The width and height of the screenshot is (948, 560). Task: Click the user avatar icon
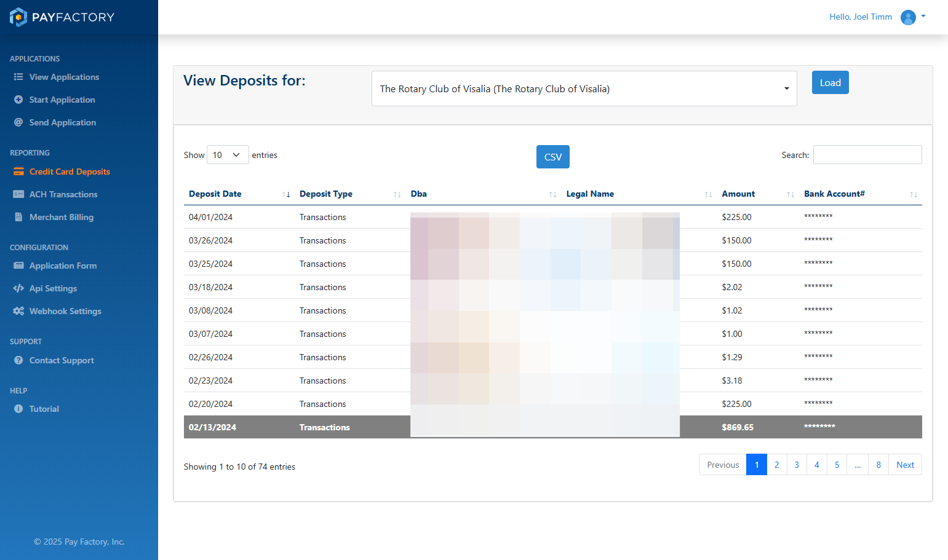908,17
